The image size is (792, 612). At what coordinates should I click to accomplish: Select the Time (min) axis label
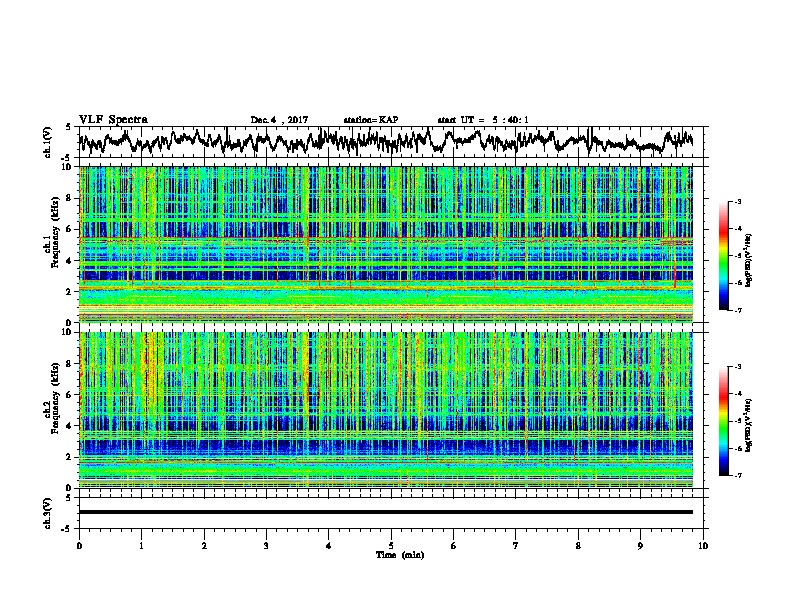pyautogui.click(x=400, y=555)
